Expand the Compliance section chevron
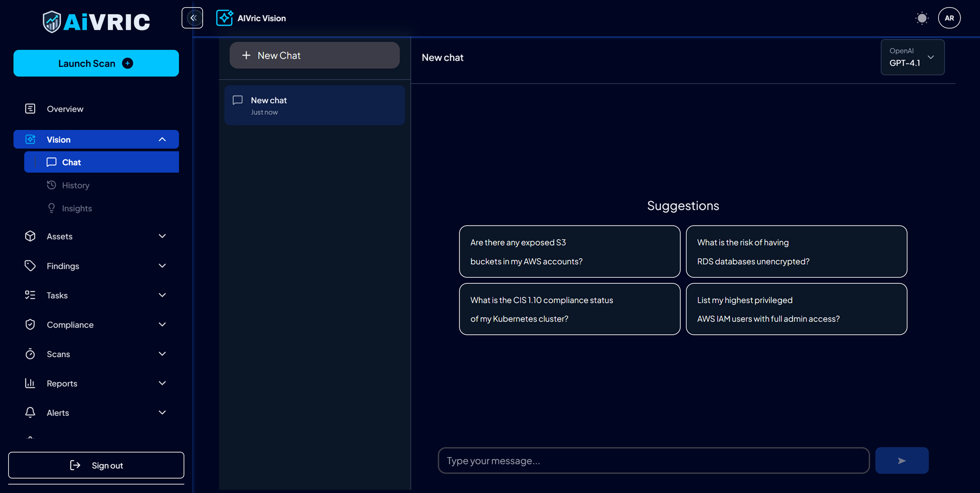 [x=162, y=324]
